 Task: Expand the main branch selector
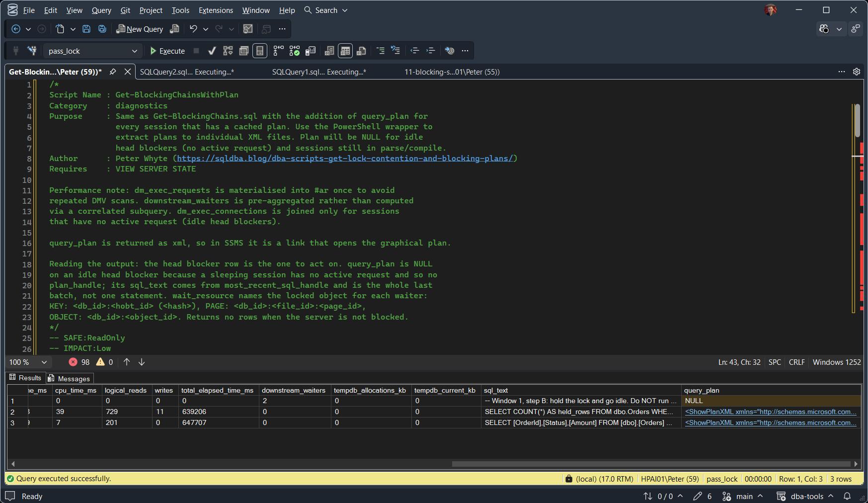pos(743,496)
